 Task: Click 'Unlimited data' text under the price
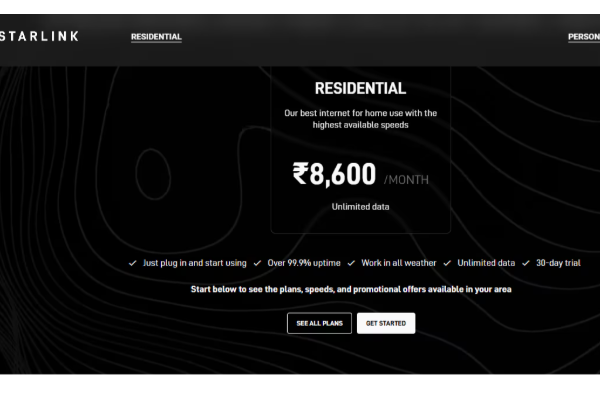click(360, 207)
